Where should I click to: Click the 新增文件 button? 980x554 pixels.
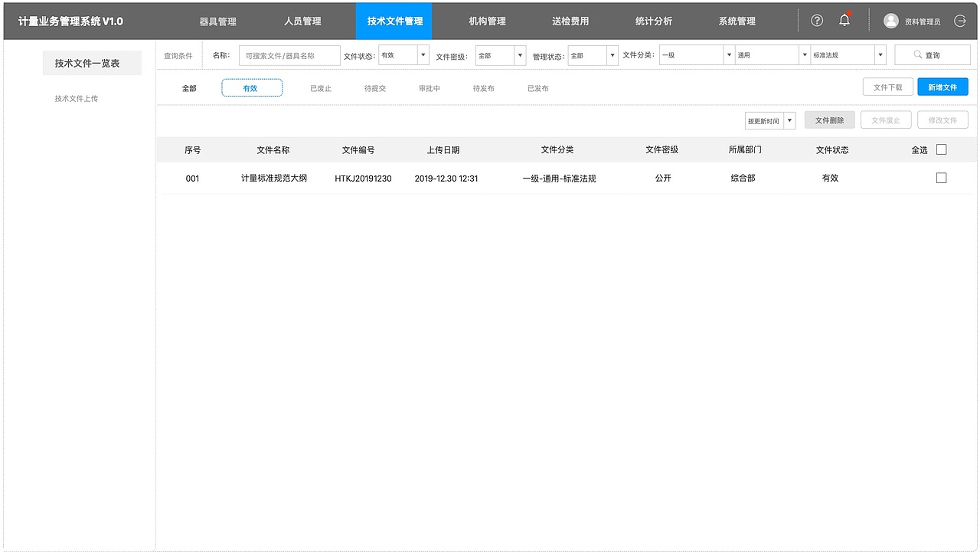[943, 87]
